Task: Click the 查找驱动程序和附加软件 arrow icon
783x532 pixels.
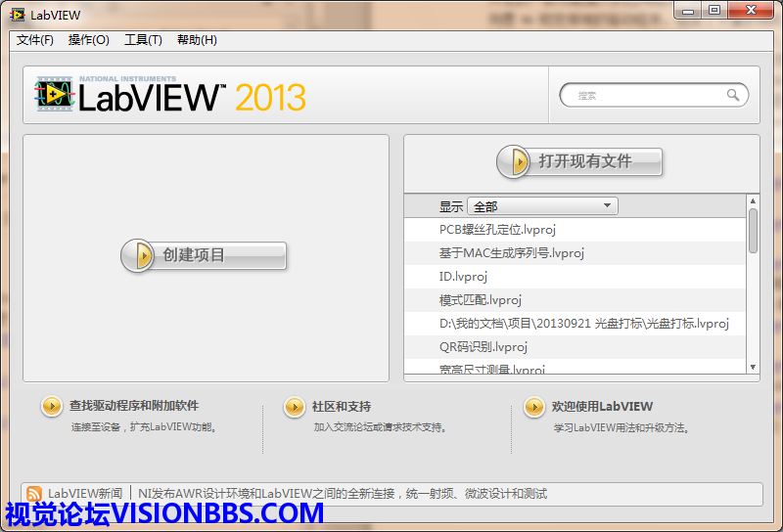Action: pos(51,406)
